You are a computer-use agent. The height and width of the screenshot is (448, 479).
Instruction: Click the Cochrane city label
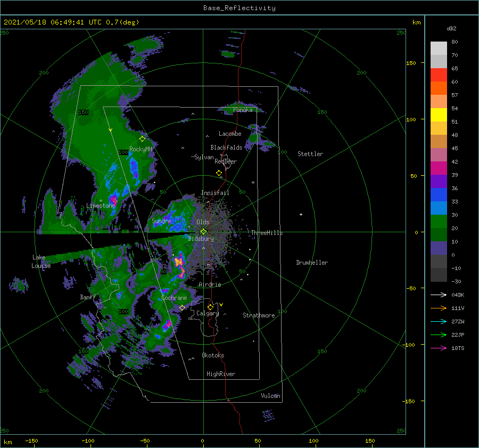click(x=174, y=298)
